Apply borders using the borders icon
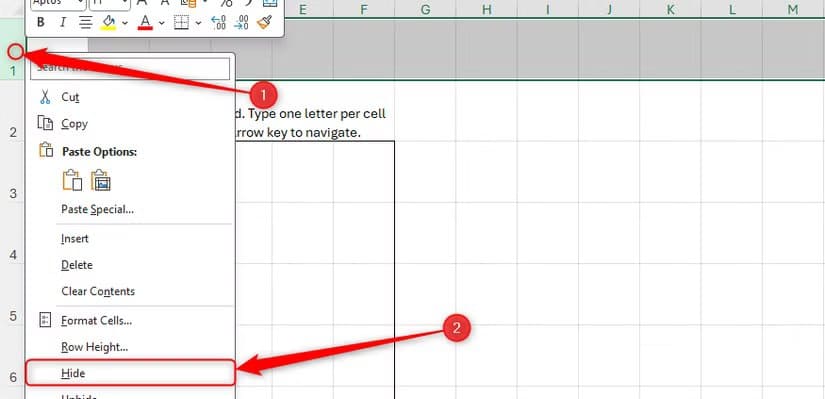The width and height of the screenshot is (825, 399). coord(182,22)
